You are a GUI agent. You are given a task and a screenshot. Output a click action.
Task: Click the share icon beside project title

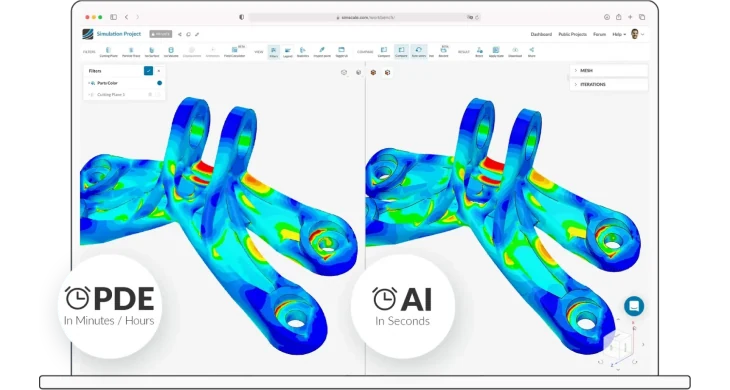coord(180,34)
